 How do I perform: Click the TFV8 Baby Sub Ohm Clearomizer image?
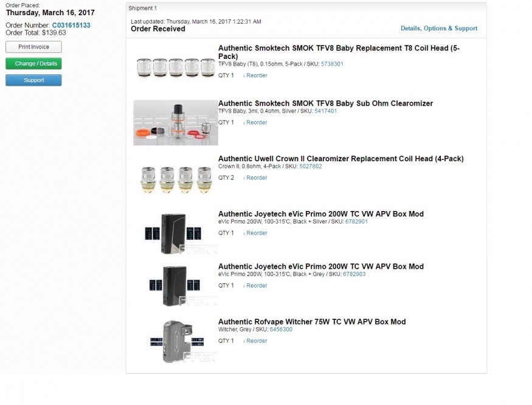[x=175, y=122]
